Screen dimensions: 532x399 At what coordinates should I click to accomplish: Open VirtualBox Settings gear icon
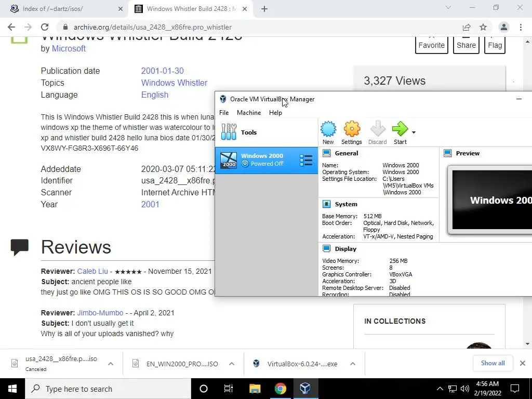tap(352, 132)
